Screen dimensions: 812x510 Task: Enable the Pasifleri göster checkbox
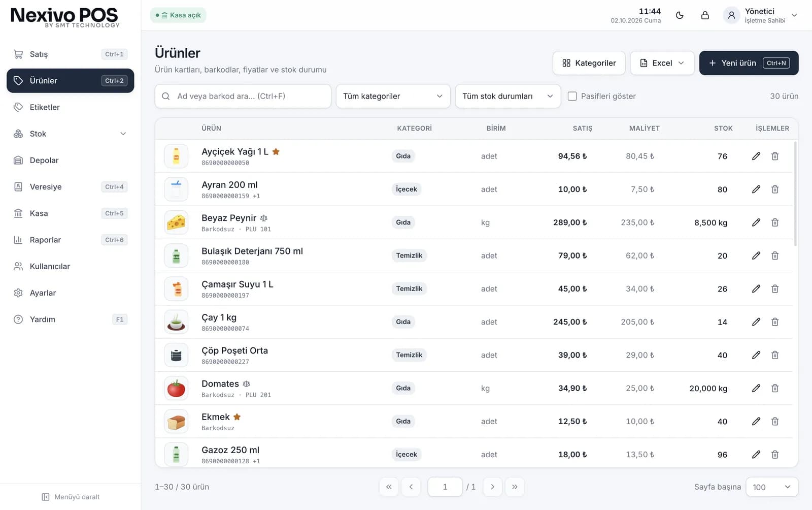click(x=572, y=96)
